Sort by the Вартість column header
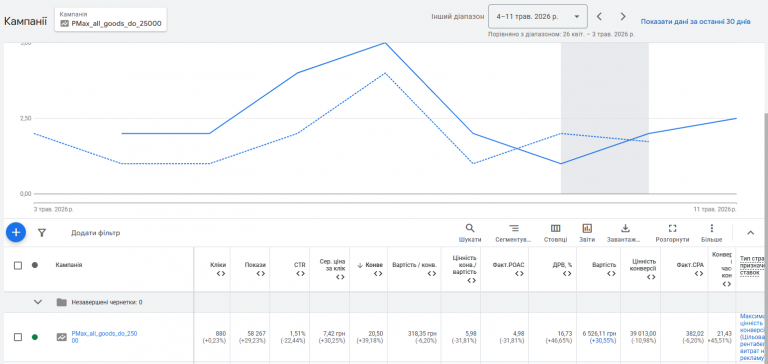 click(603, 265)
